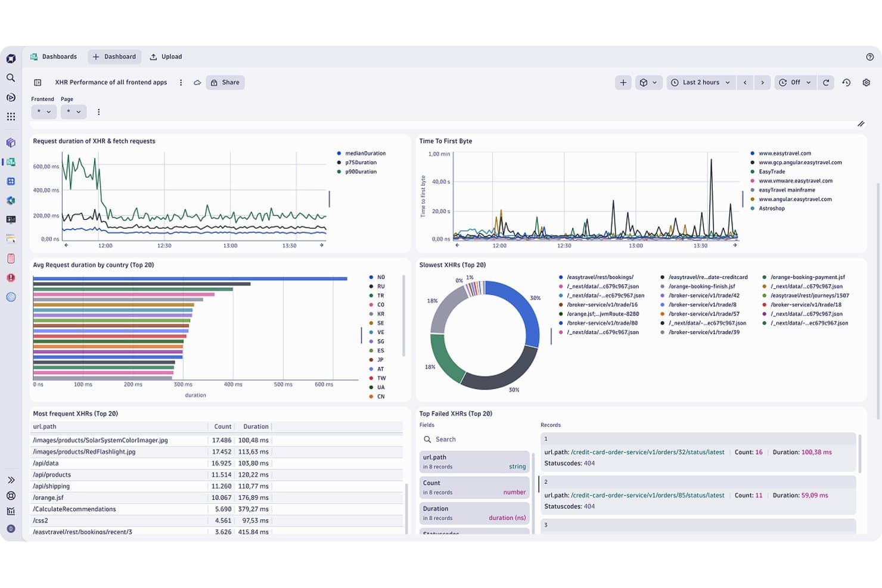Click the bar-chart icon in lower sidebar
Screen dimensions: 882x588
click(x=11, y=511)
